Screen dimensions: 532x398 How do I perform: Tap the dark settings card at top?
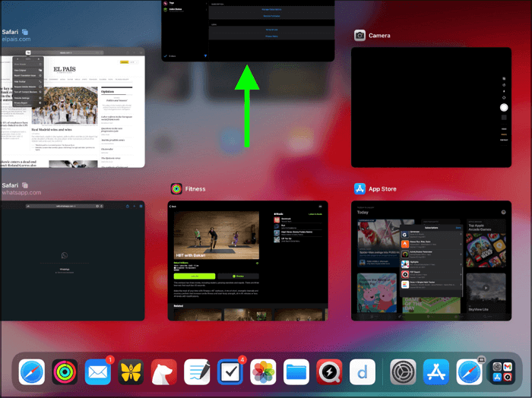click(249, 30)
